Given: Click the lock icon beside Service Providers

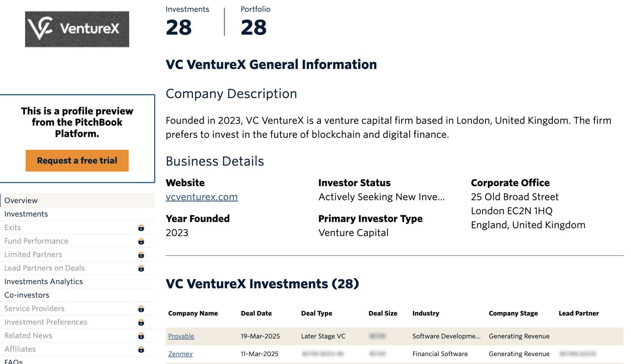Looking at the screenshot, I should pyautogui.click(x=141, y=309).
